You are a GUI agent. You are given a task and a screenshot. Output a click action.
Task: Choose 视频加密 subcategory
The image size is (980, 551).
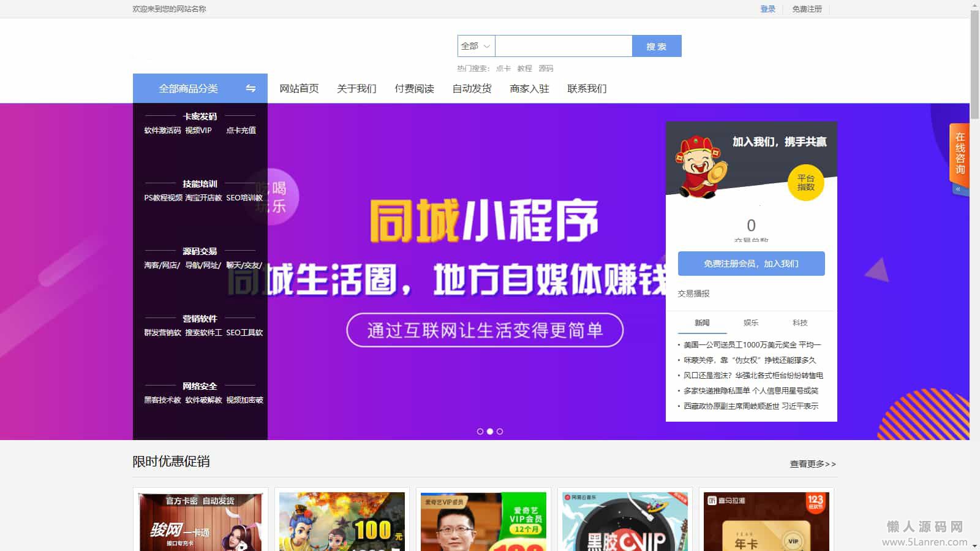[244, 400]
